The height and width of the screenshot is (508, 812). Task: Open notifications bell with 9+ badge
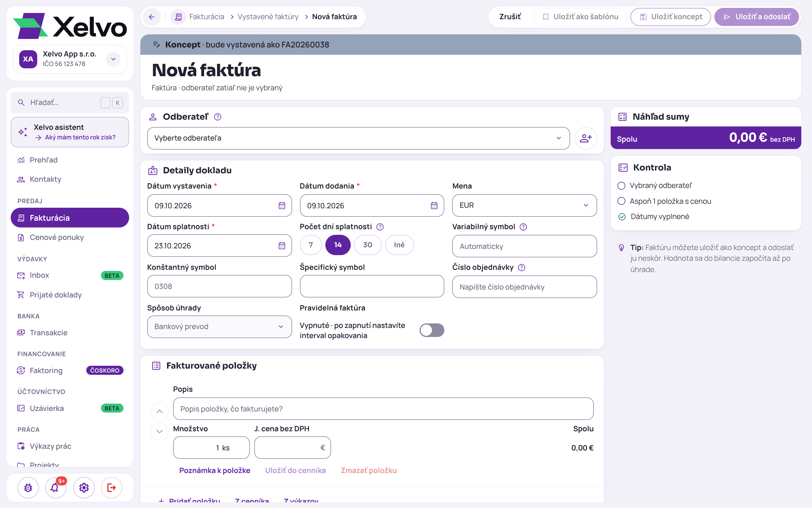tap(56, 487)
